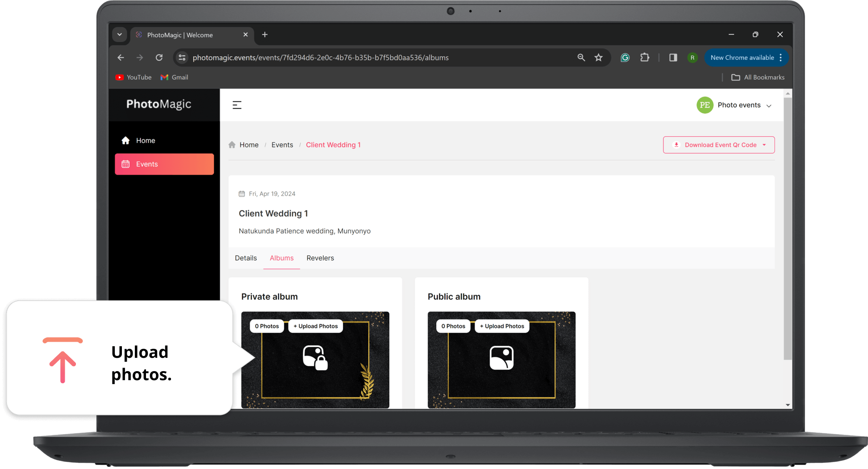The image size is (868, 469).
Task: Upload photos to the Private album
Action: point(315,327)
